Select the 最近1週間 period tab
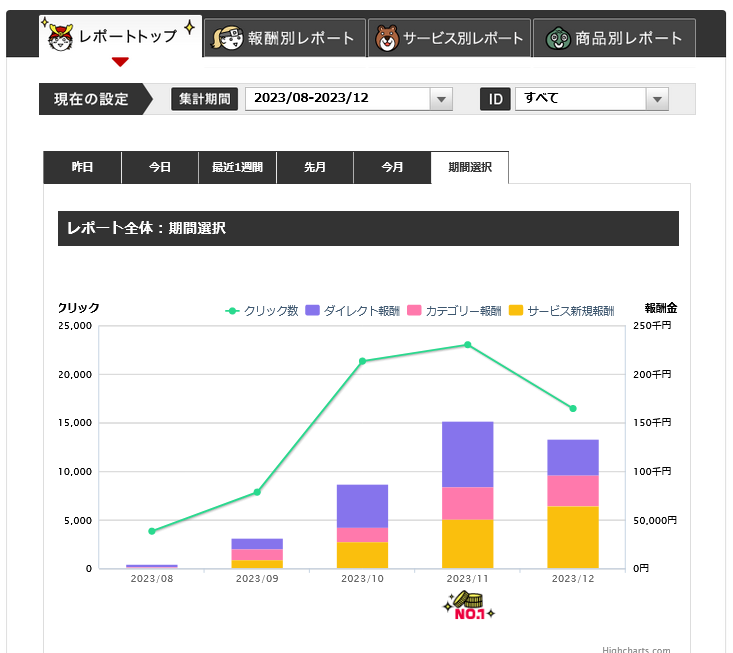The width and height of the screenshot is (733, 653). 237,168
